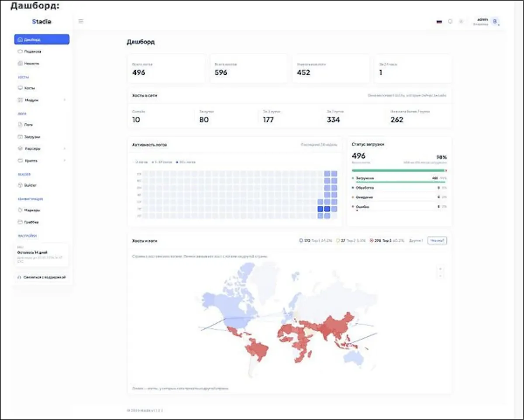Click the Ожидание status row
The width and height of the screenshot is (524, 420).
(x=399, y=197)
